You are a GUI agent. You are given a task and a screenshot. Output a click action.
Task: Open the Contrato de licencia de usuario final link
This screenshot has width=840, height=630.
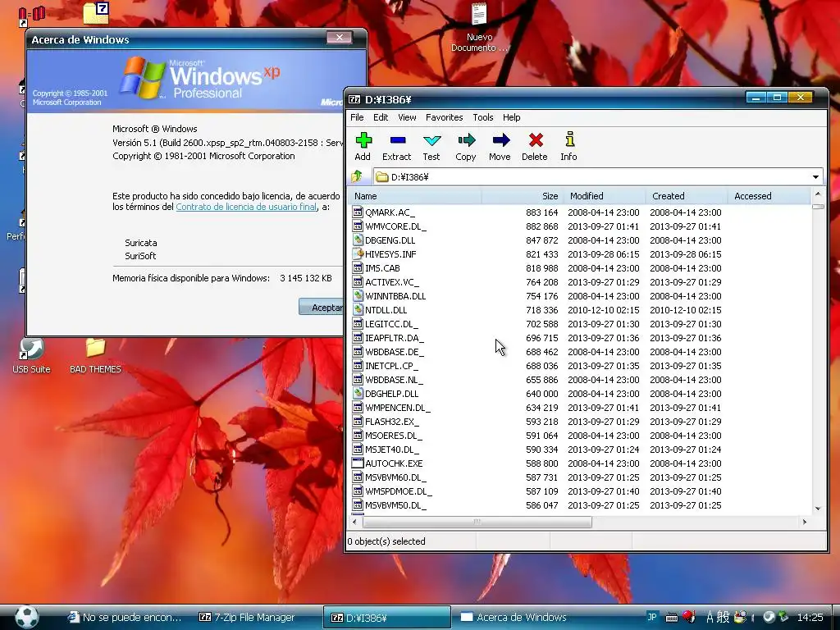(246, 207)
